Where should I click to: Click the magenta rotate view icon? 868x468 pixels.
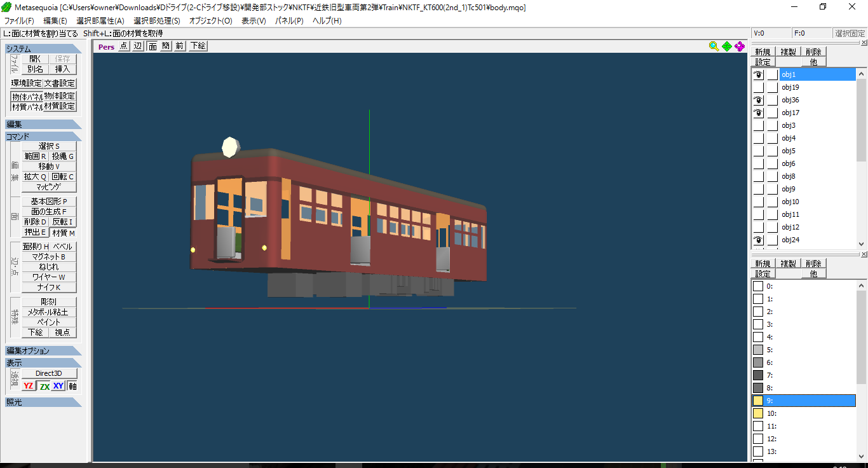click(x=740, y=46)
